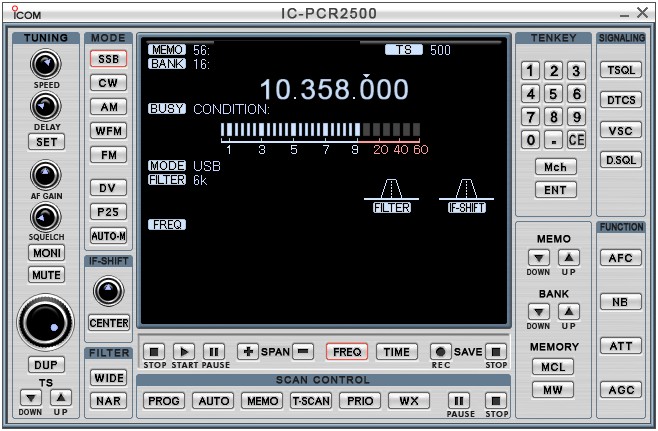
Task: Confirm entry with the ENT key
Action: pos(556,190)
